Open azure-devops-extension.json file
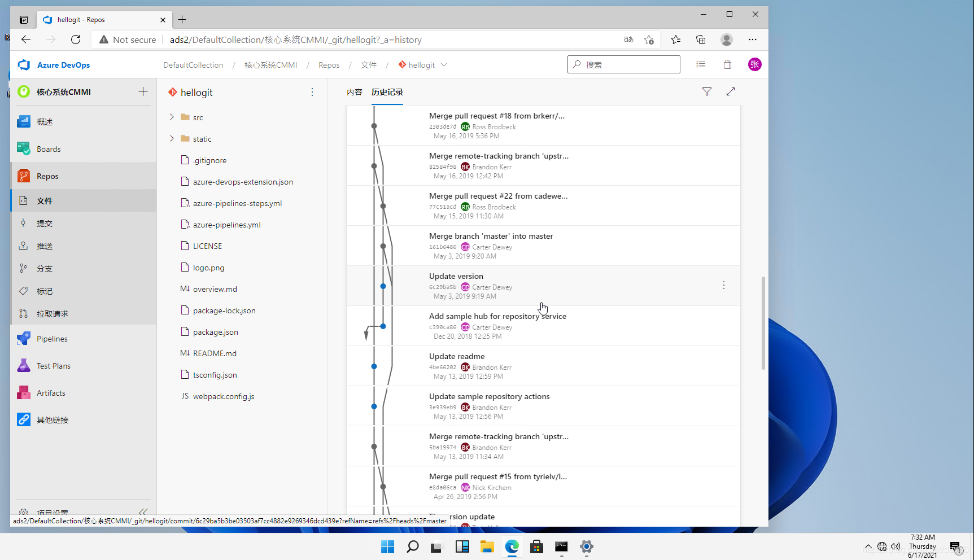 [243, 182]
